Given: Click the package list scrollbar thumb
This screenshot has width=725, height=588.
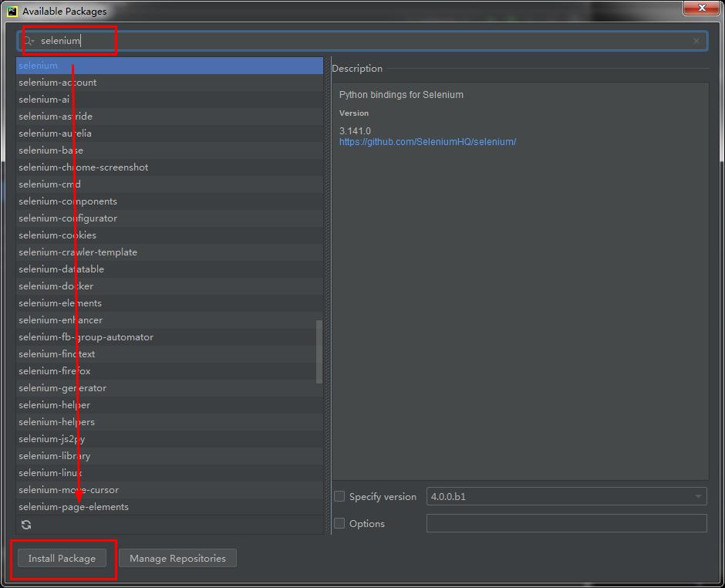Looking at the screenshot, I should (x=319, y=352).
